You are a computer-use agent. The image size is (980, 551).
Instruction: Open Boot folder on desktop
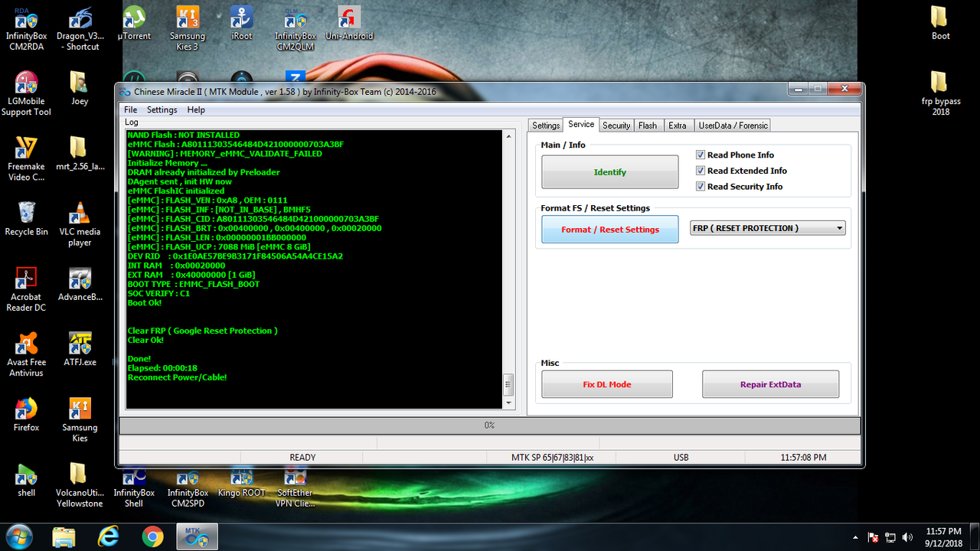pos(940,23)
